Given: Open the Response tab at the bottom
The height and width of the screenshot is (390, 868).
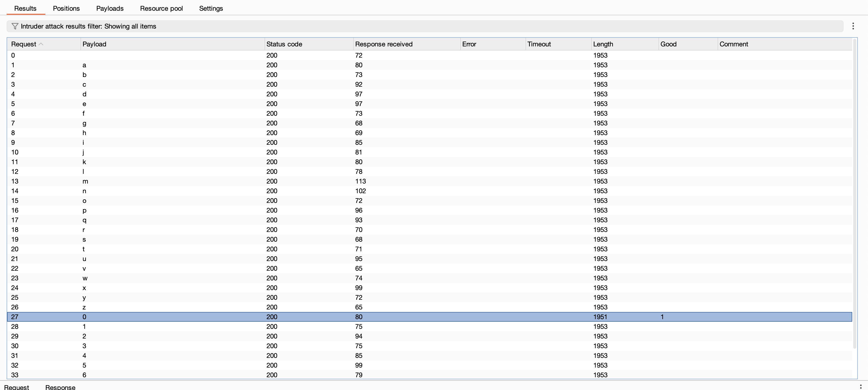Looking at the screenshot, I should (60, 387).
